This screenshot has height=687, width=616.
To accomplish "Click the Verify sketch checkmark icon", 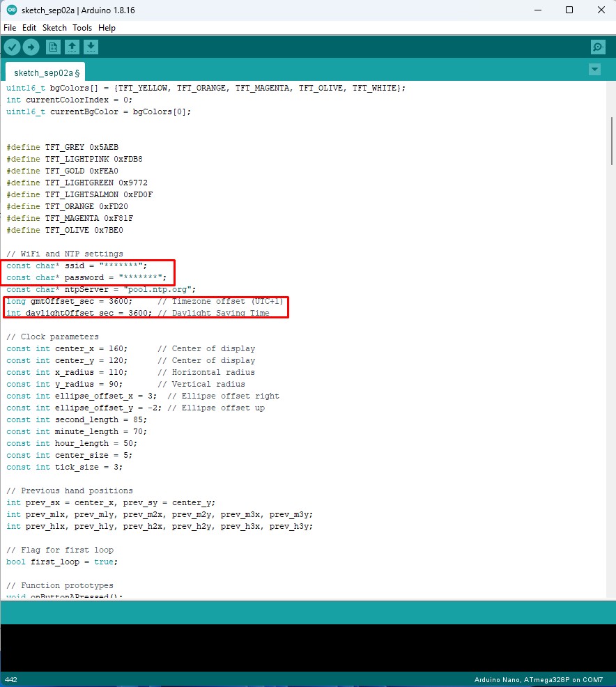I will click(x=13, y=47).
